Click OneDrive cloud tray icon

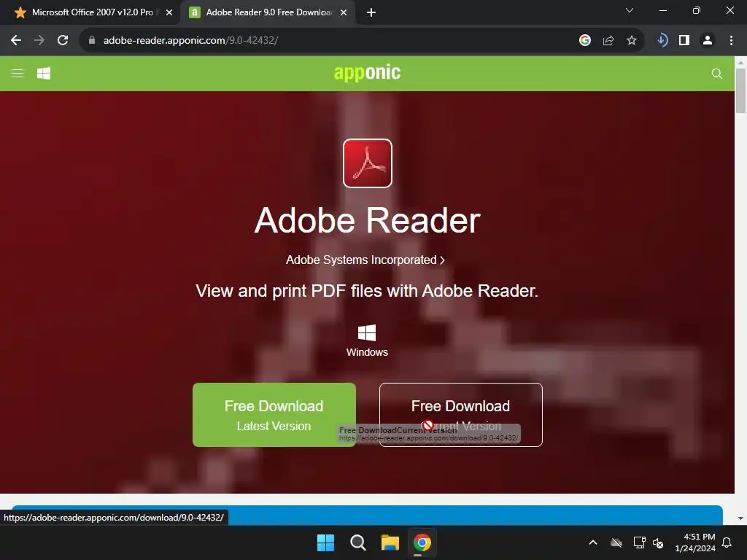click(x=616, y=542)
